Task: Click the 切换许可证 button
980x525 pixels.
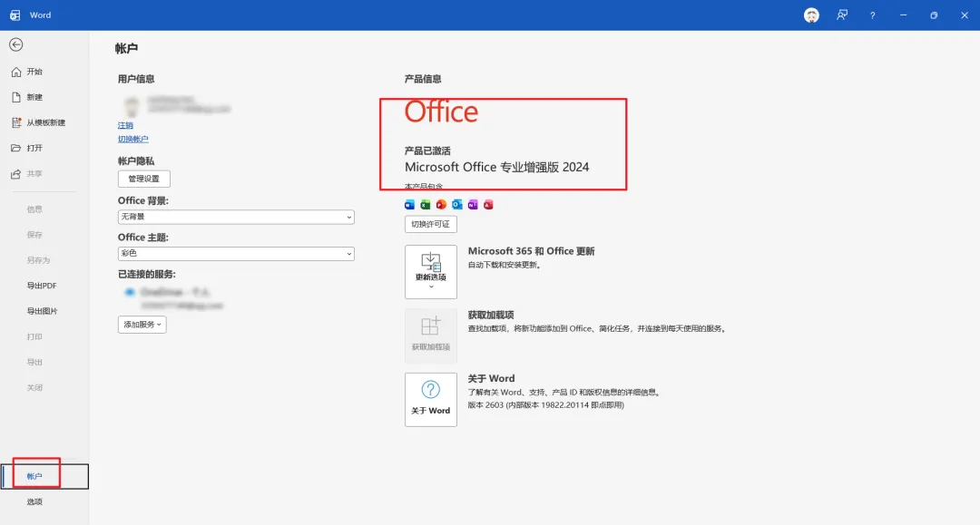Action: [x=431, y=224]
